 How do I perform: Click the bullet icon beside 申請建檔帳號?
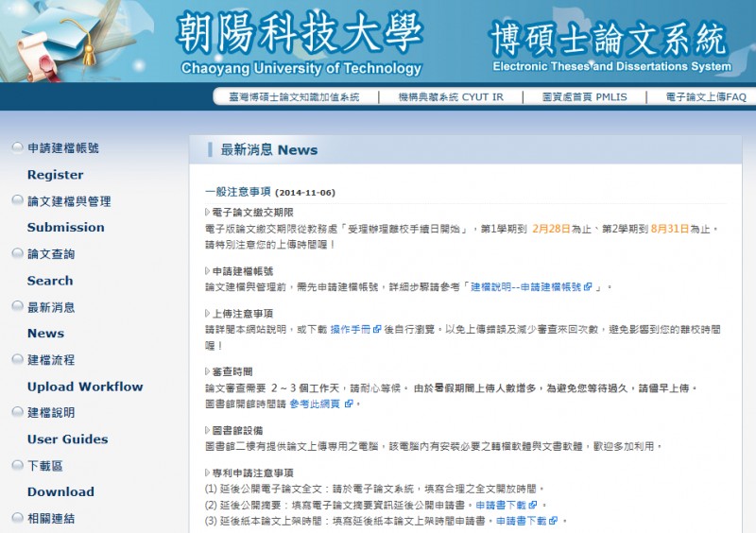(17, 146)
